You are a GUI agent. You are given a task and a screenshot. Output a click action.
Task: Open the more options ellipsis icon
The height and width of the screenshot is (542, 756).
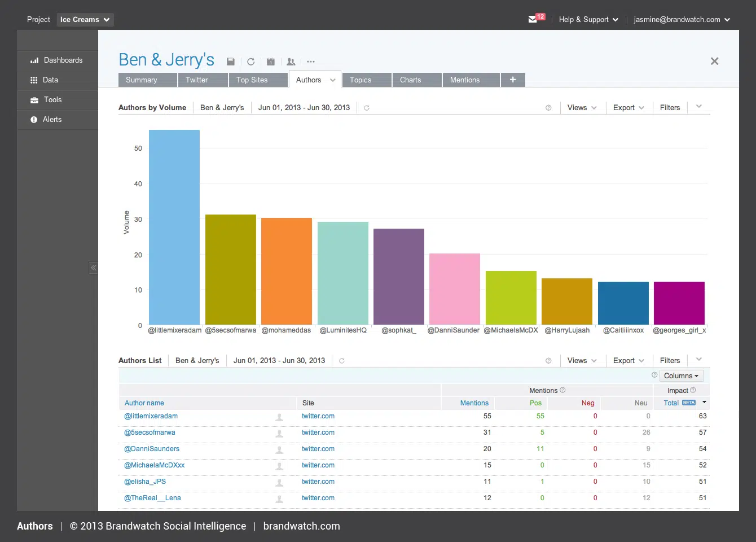[x=311, y=62]
